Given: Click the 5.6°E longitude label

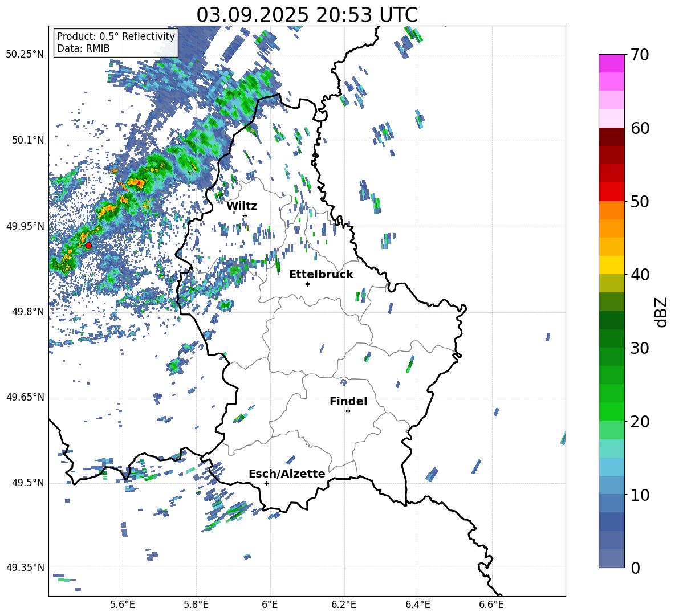Looking at the screenshot, I should point(123,605).
